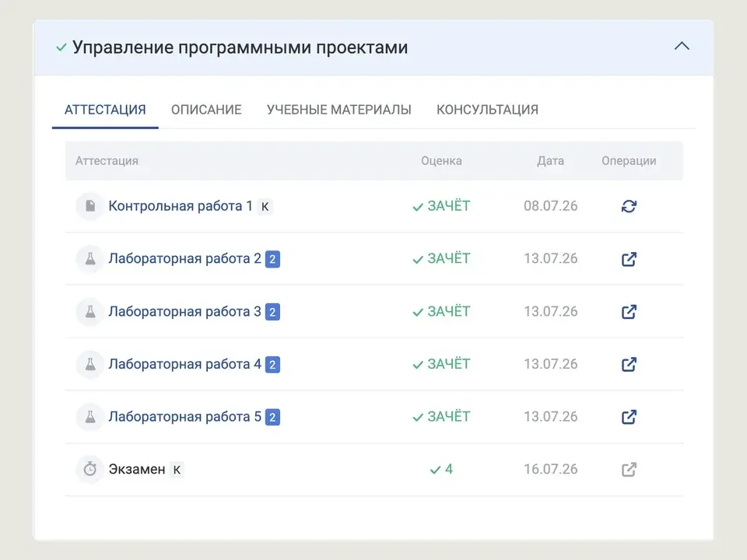The image size is (747, 560).
Task: Click the Аттестация column header
Action: coord(107,161)
